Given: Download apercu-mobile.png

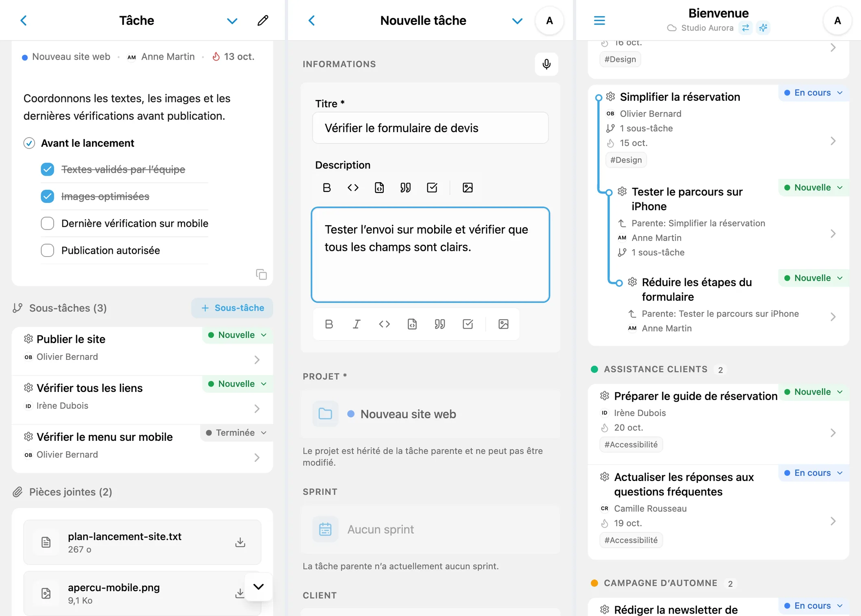Looking at the screenshot, I should (x=240, y=593).
